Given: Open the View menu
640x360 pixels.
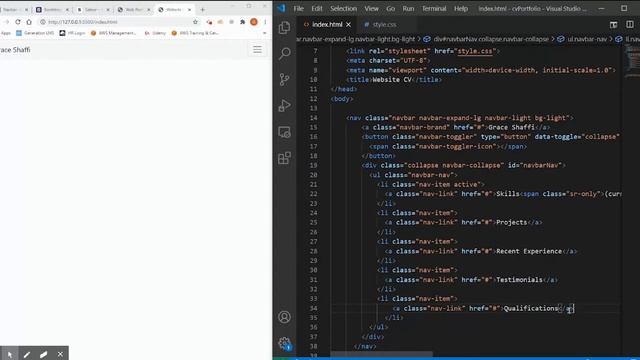Looking at the screenshot, I should [371, 9].
